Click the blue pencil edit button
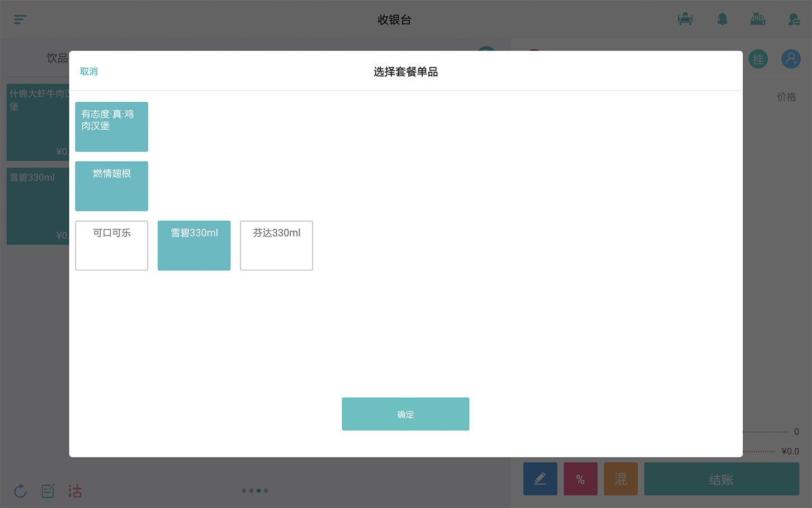 [x=540, y=479]
